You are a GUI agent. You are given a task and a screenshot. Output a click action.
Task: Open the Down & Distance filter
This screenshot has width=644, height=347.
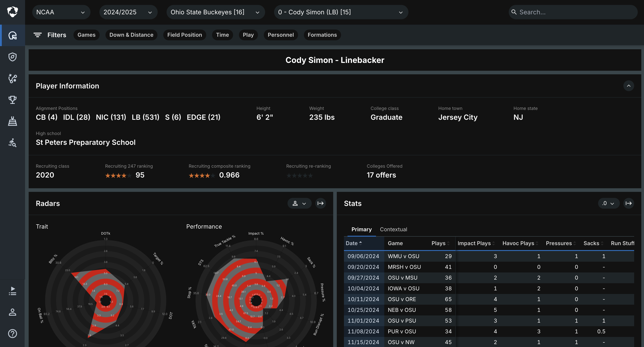(131, 35)
